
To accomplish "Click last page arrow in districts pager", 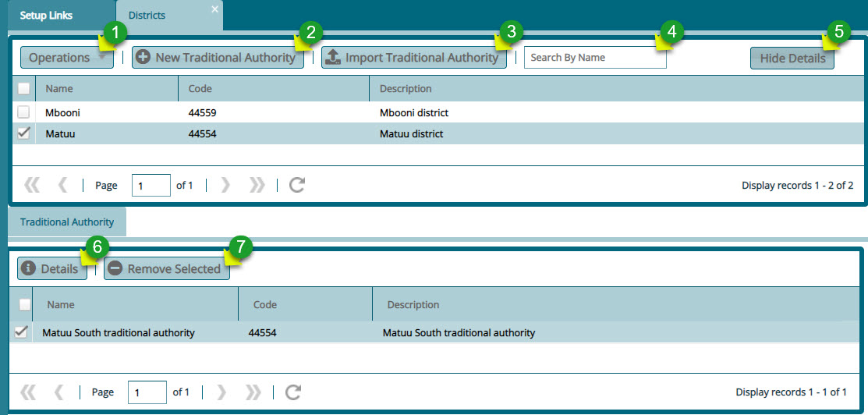I will 257,186.
